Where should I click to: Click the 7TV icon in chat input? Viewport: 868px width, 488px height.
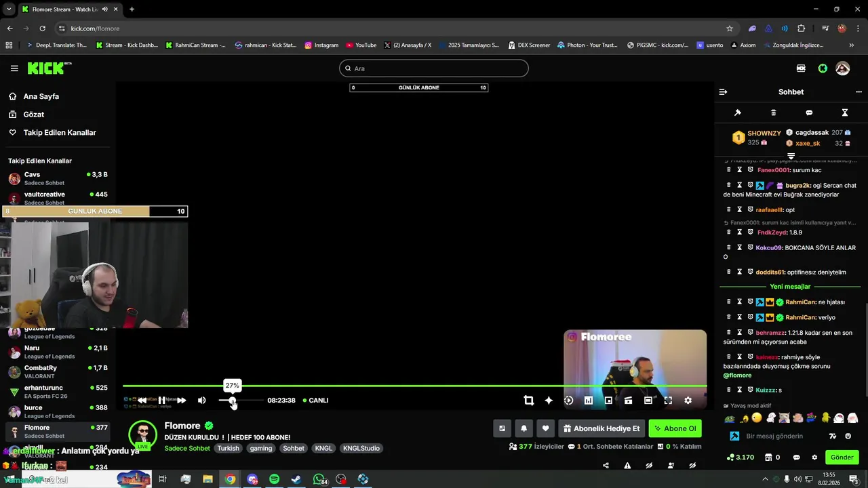[833, 436]
